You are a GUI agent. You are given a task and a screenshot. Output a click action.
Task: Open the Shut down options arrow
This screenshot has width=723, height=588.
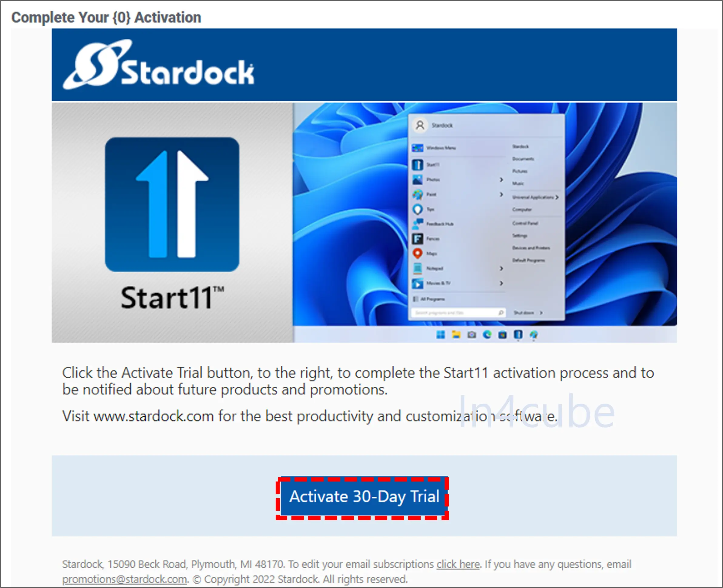pos(541,313)
